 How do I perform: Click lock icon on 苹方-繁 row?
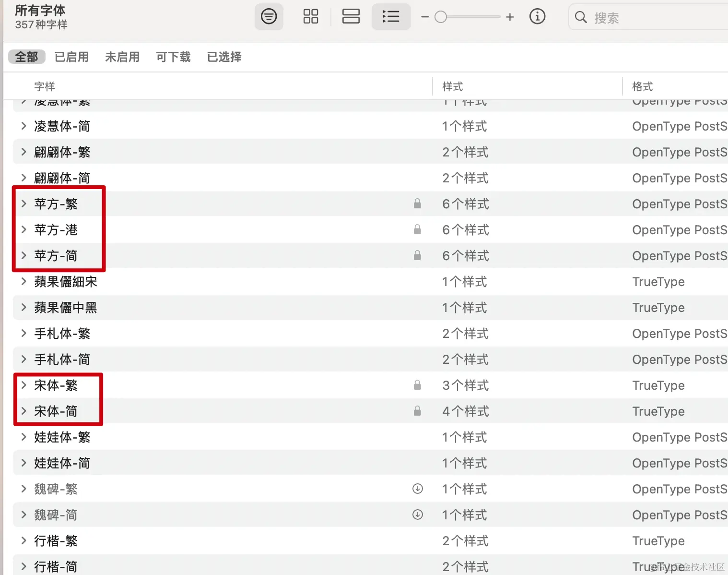[x=417, y=204]
